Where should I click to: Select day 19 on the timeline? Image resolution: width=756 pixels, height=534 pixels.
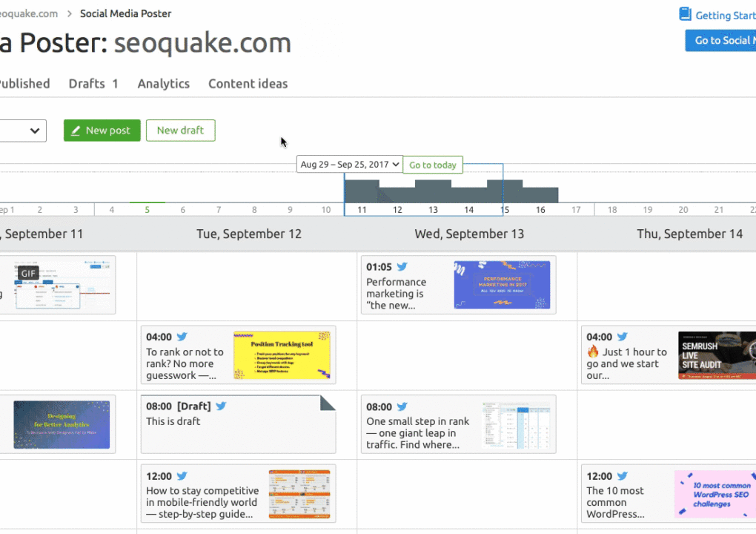click(x=647, y=210)
